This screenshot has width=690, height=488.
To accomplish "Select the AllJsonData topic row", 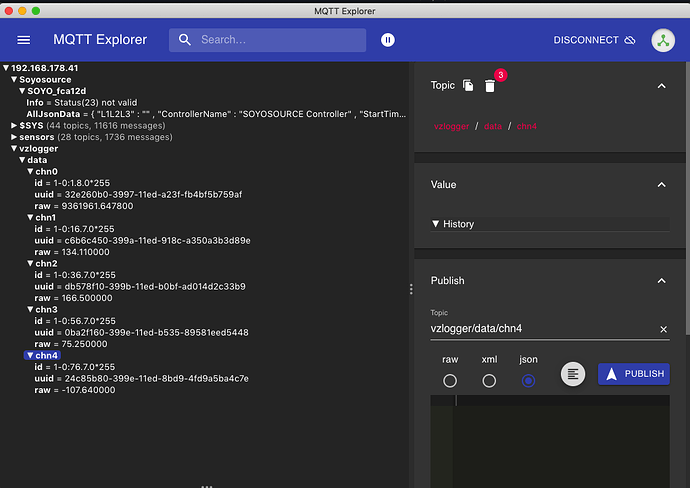I will (x=216, y=114).
